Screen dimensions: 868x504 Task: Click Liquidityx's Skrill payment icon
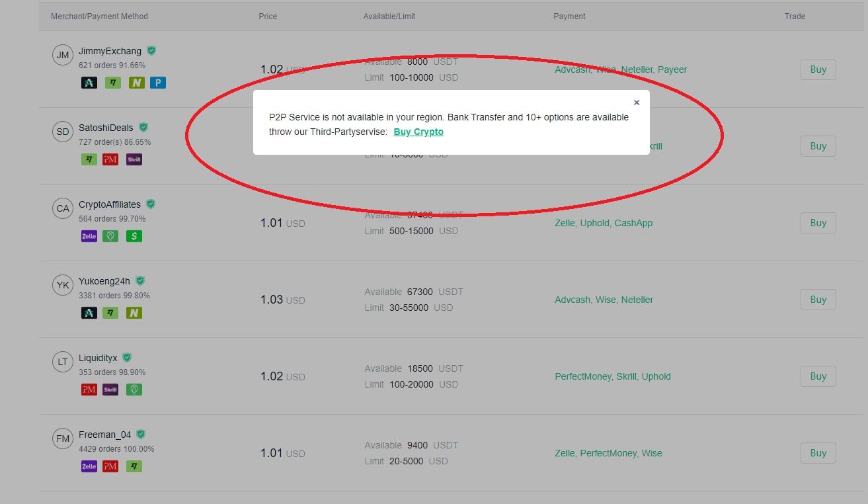110,390
